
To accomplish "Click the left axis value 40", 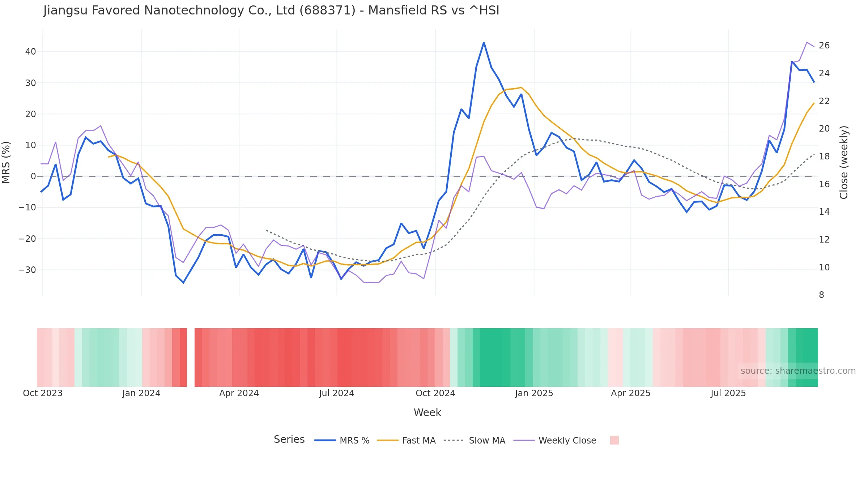I will coord(31,52).
